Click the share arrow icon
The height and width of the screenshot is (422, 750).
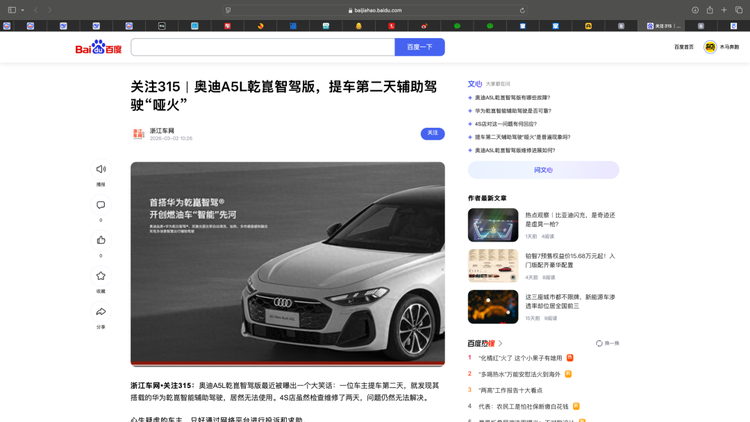(101, 312)
